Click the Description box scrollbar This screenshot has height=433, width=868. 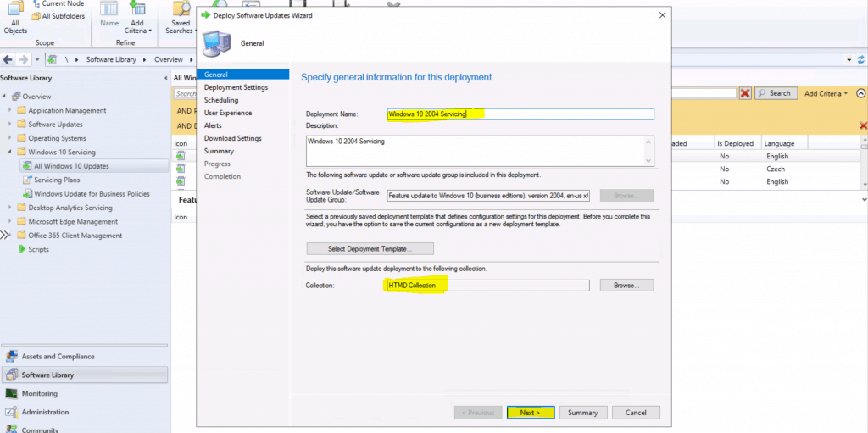click(x=648, y=151)
